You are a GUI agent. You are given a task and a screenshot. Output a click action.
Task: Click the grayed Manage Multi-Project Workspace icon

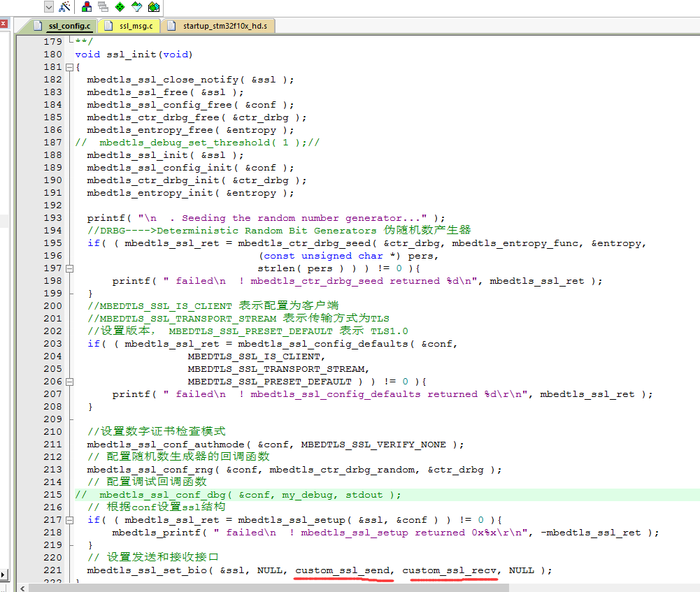(103, 7)
